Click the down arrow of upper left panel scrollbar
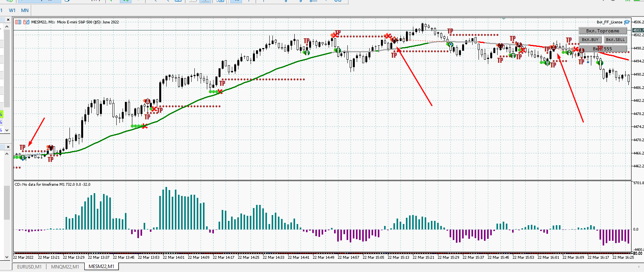This screenshot has width=644, height=272. [7, 130]
